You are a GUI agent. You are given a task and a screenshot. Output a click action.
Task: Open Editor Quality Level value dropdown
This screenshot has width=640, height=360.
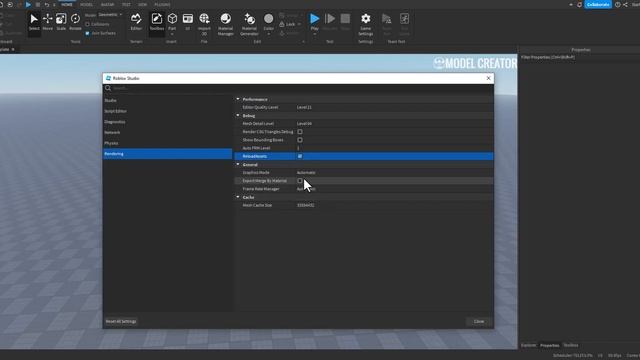pos(394,107)
